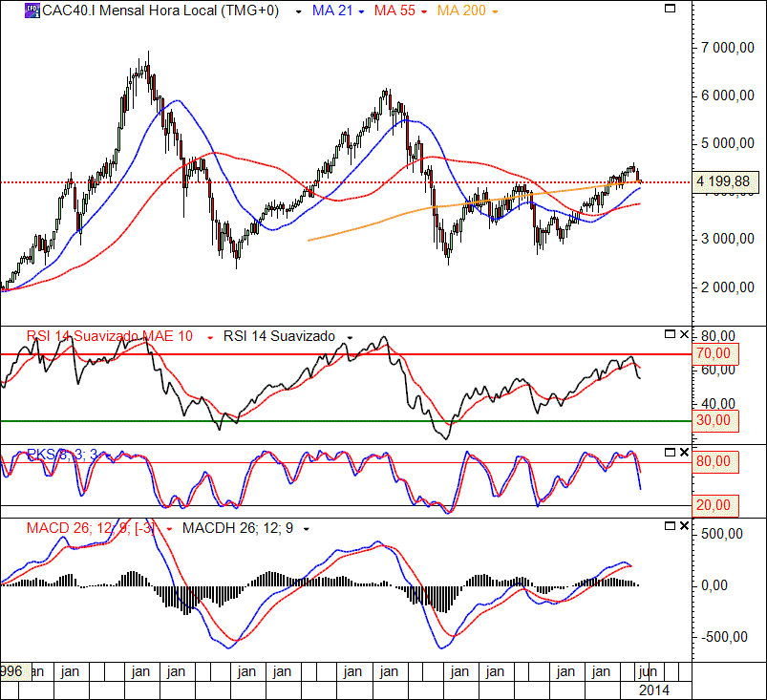
Task: Click the 2014 year label on time axis
Action: pyautogui.click(x=654, y=690)
